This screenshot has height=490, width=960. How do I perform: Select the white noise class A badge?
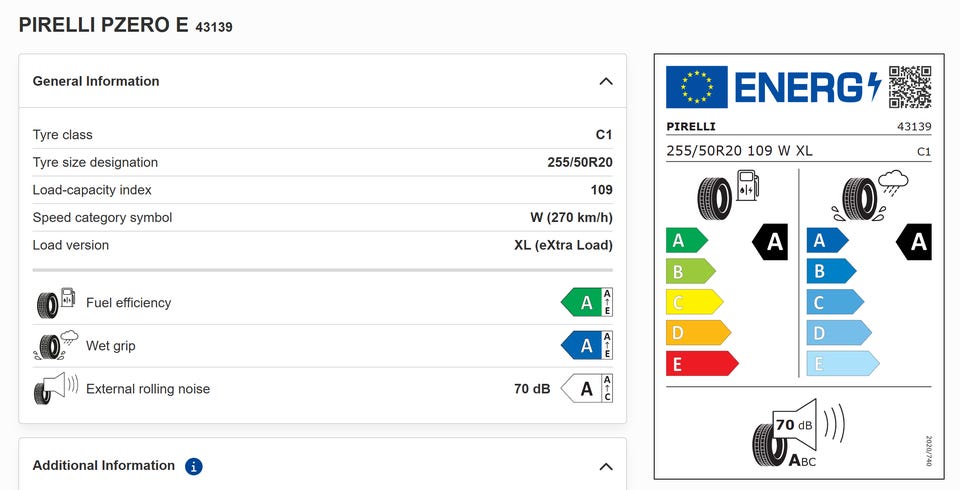tap(581, 388)
